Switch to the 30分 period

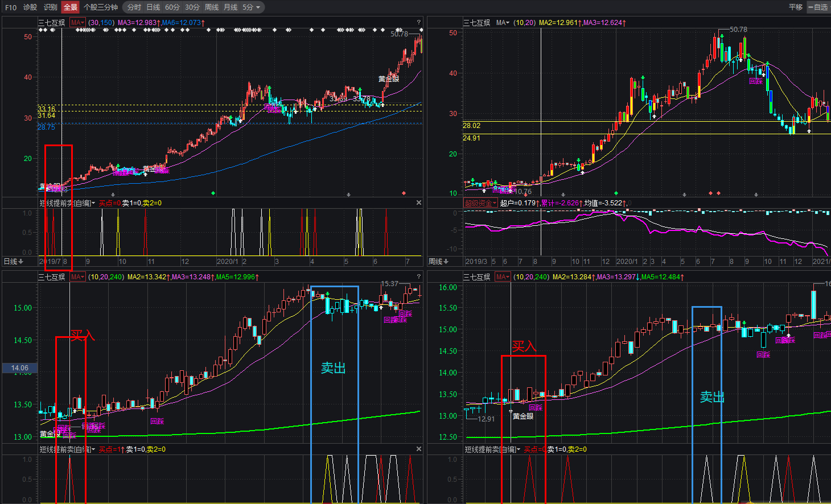(x=192, y=7)
